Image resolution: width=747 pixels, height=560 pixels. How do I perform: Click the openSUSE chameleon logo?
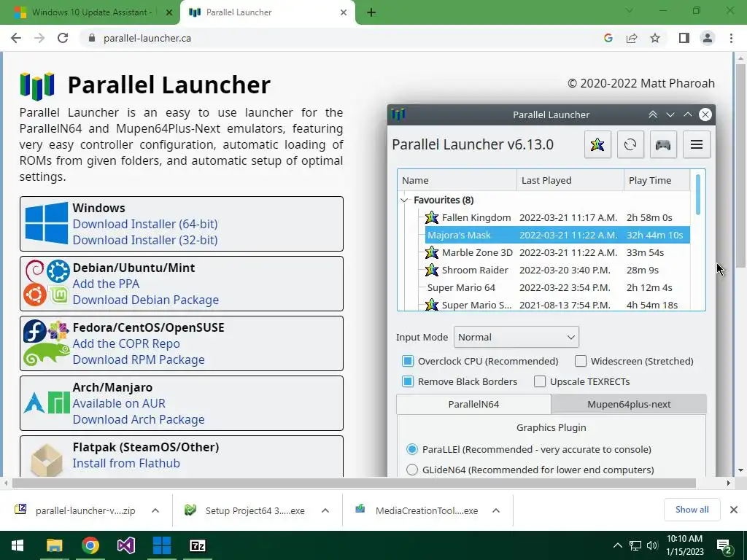pos(46,354)
